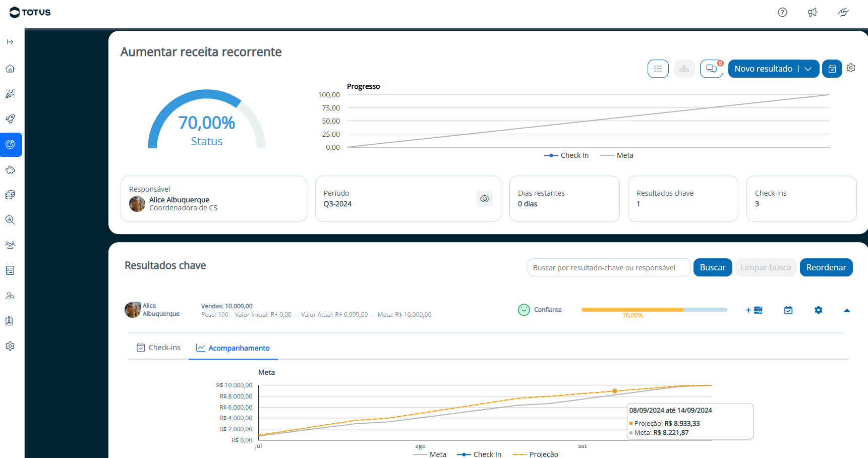
Task: Switch to list view toggle
Action: pyautogui.click(x=658, y=69)
